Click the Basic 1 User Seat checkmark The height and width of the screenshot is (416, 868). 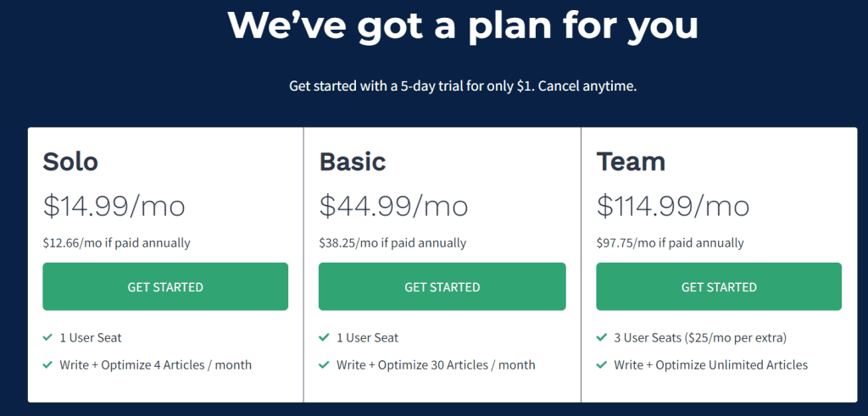coord(324,337)
